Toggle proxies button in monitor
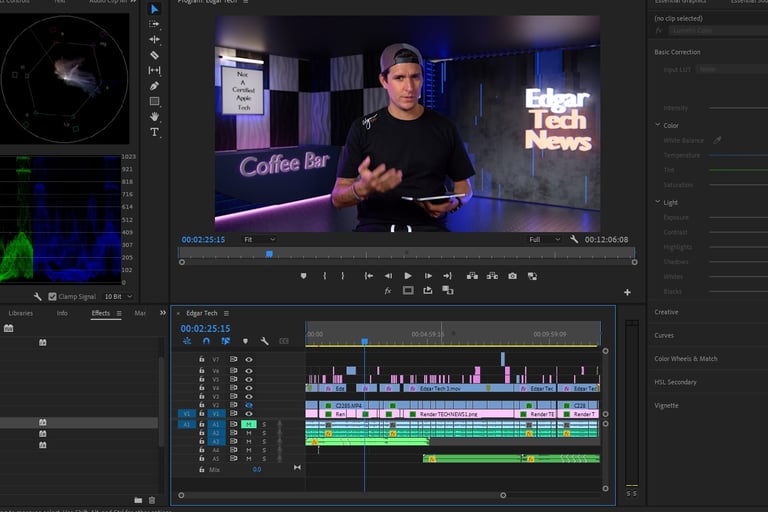The image size is (768, 512). pos(448,291)
